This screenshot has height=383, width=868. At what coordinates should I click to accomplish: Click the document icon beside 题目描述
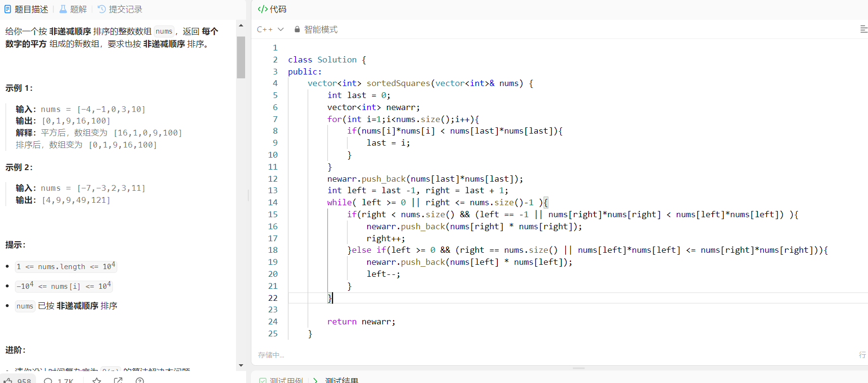pyautogui.click(x=8, y=9)
